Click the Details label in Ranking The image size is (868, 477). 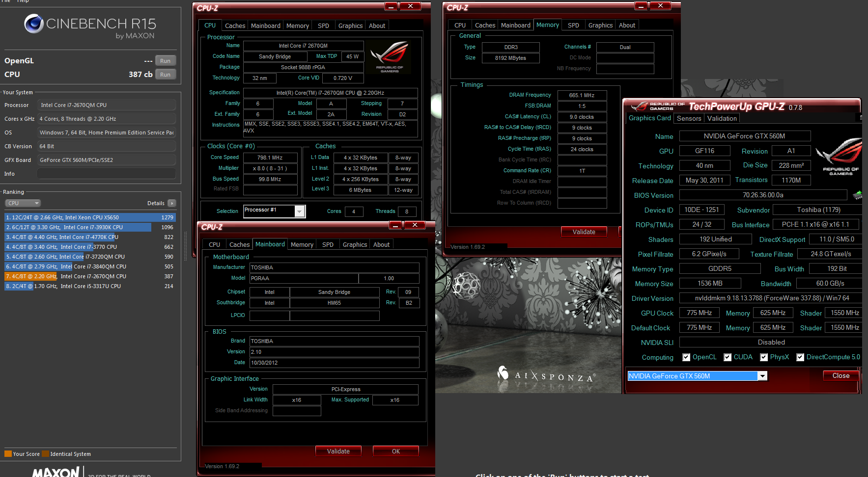point(156,203)
